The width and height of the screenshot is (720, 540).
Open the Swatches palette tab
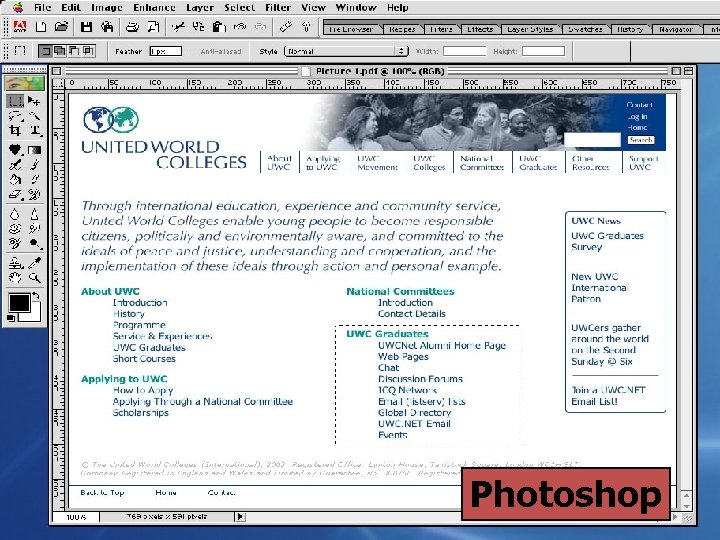[x=585, y=29]
